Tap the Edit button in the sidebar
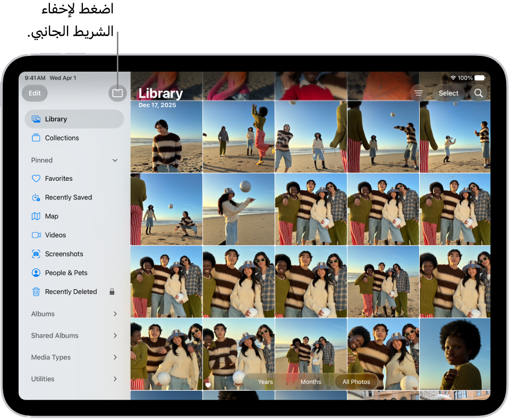Screen dimensions: 510x420 click(x=35, y=93)
